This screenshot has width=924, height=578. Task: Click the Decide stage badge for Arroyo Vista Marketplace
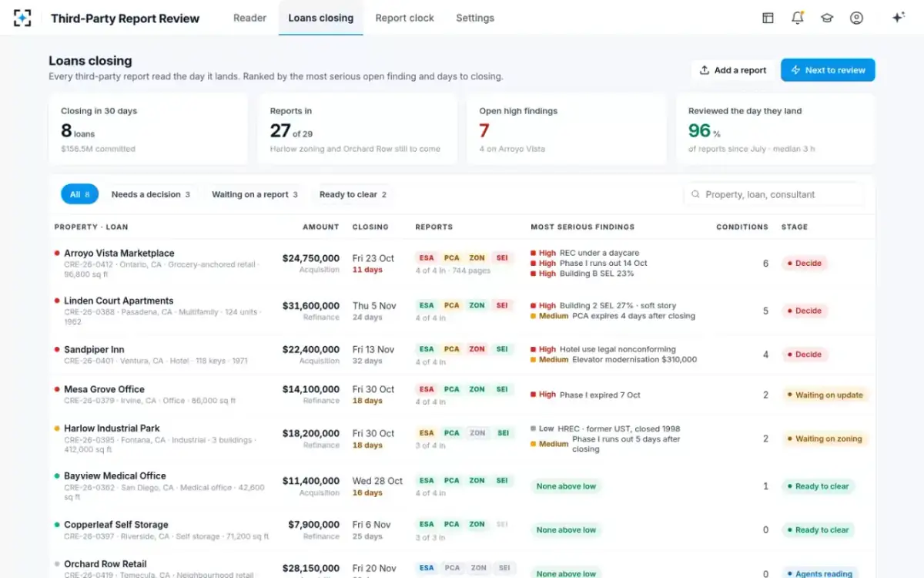coord(804,264)
